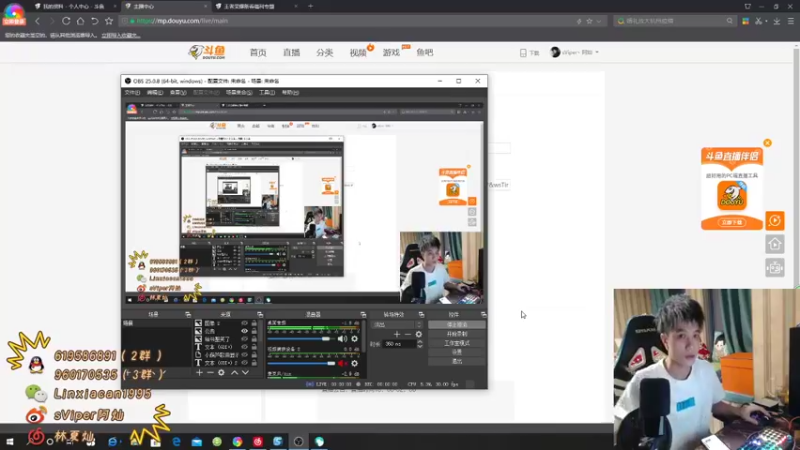
Task: Click the 退出 (Exit) button in OBS
Action: pos(457,361)
